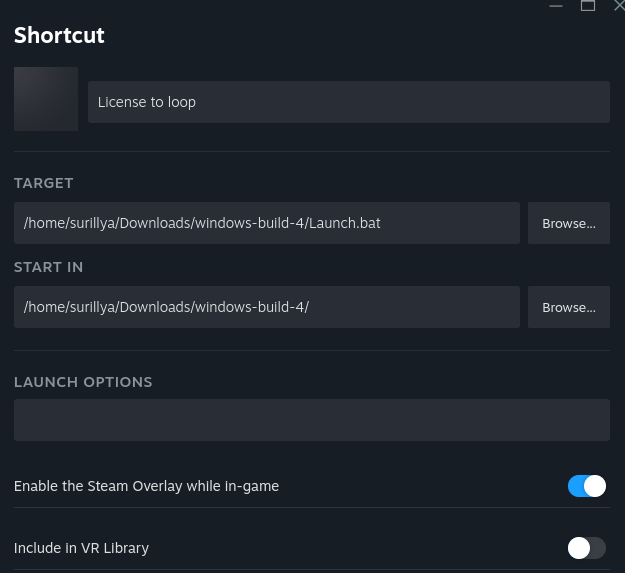Viewport: 625px width, 573px height.
Task: Click the 'License to loop' name field
Action: (x=348, y=102)
